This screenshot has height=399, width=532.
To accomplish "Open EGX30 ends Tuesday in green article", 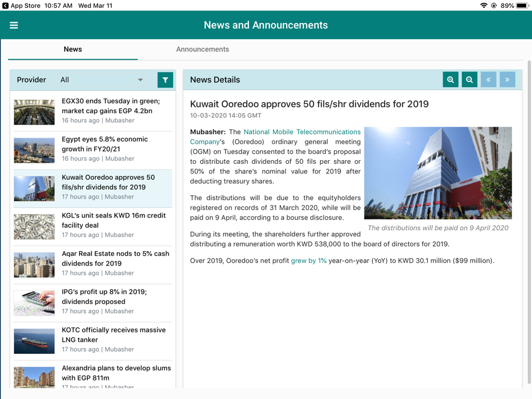I will (93, 112).
